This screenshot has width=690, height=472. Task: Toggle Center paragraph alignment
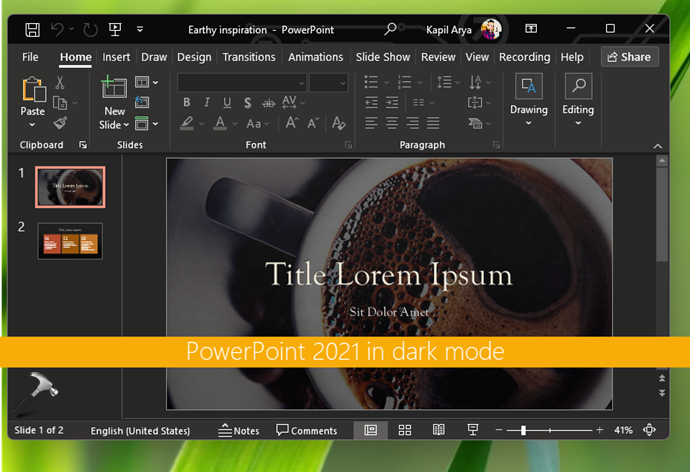click(392, 123)
